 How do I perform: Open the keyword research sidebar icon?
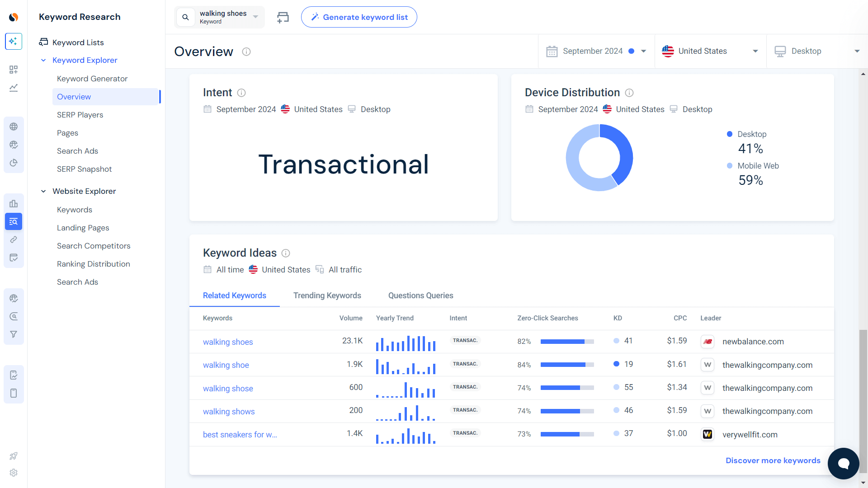14,221
